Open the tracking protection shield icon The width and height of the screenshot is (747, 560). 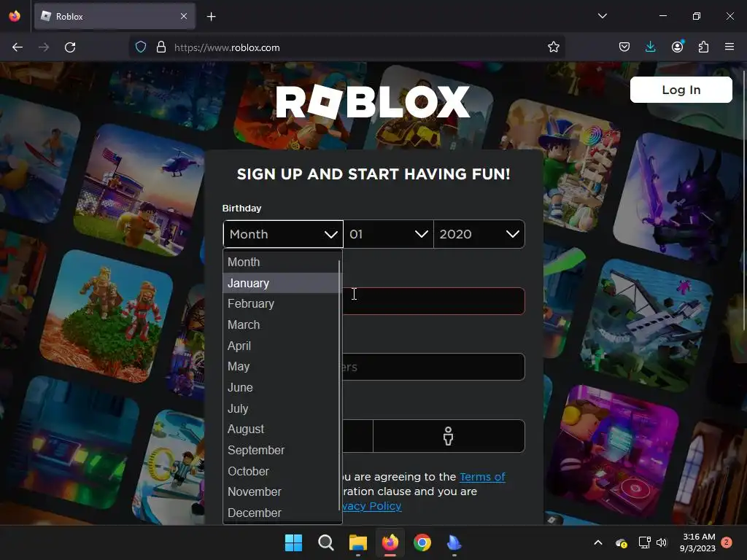[141, 47]
